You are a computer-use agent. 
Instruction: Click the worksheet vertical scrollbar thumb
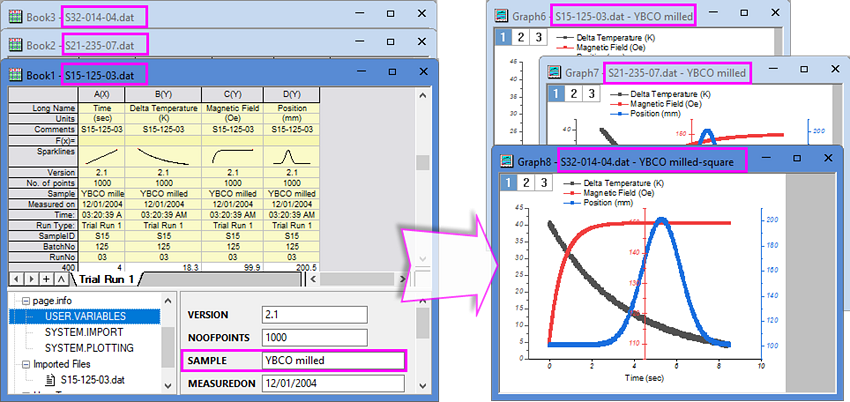[423, 163]
